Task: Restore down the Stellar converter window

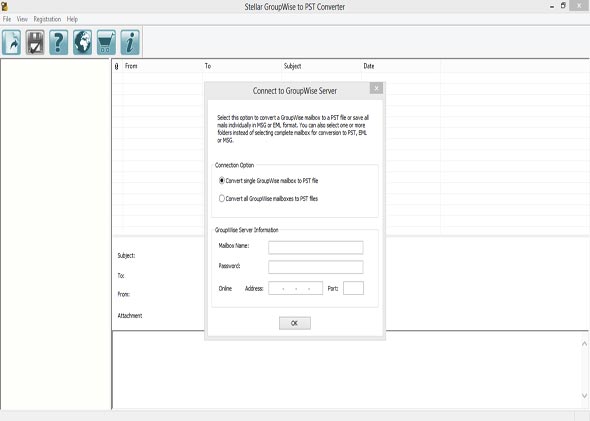Action: coord(563,6)
